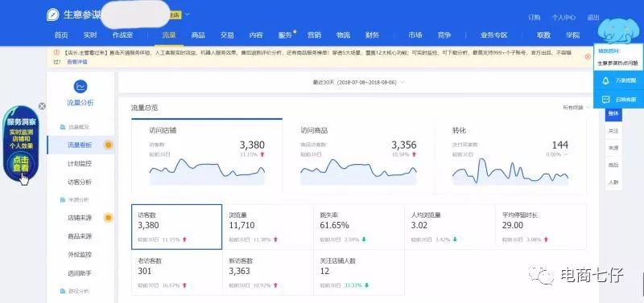The image size is (644, 303).
Task: Click the info icon in notice banner
Action: [x=56, y=53]
